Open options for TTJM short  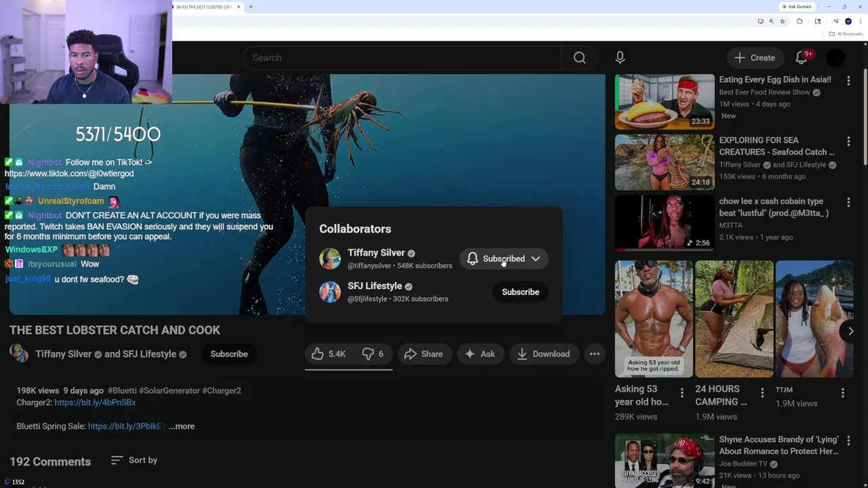coord(843,393)
